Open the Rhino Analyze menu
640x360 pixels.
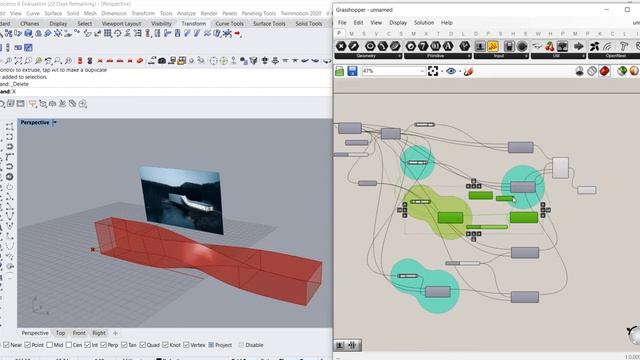point(186,13)
